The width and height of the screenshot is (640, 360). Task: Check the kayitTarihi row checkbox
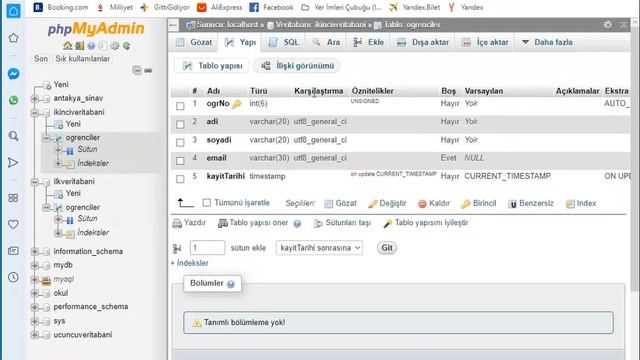click(180, 179)
